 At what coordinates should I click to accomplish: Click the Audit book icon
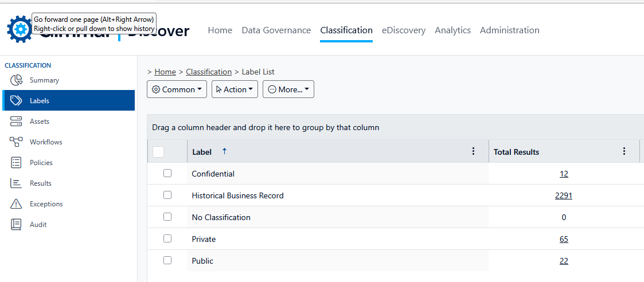(x=16, y=225)
